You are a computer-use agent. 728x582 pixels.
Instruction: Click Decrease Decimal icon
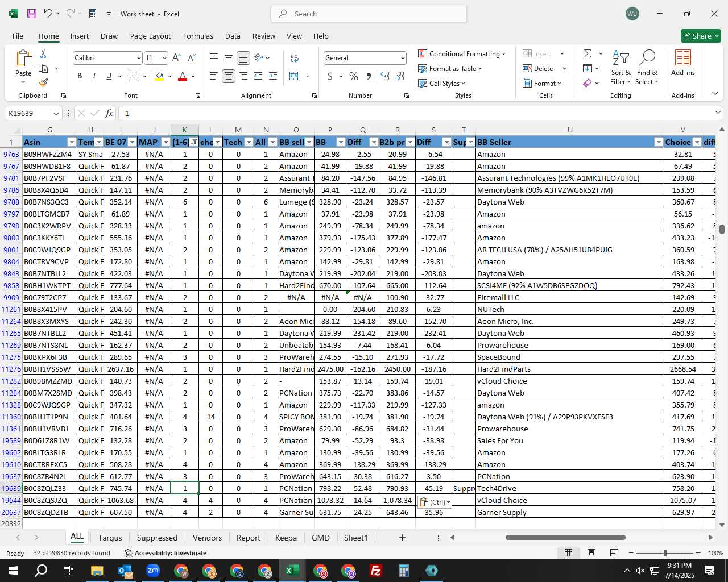click(x=400, y=76)
